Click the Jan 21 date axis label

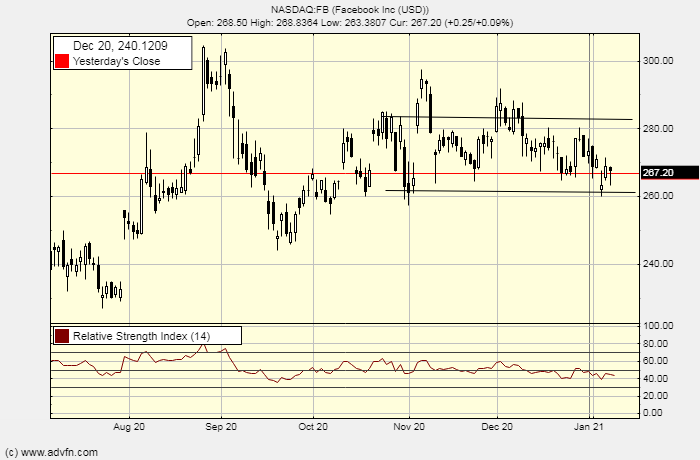[x=589, y=427]
